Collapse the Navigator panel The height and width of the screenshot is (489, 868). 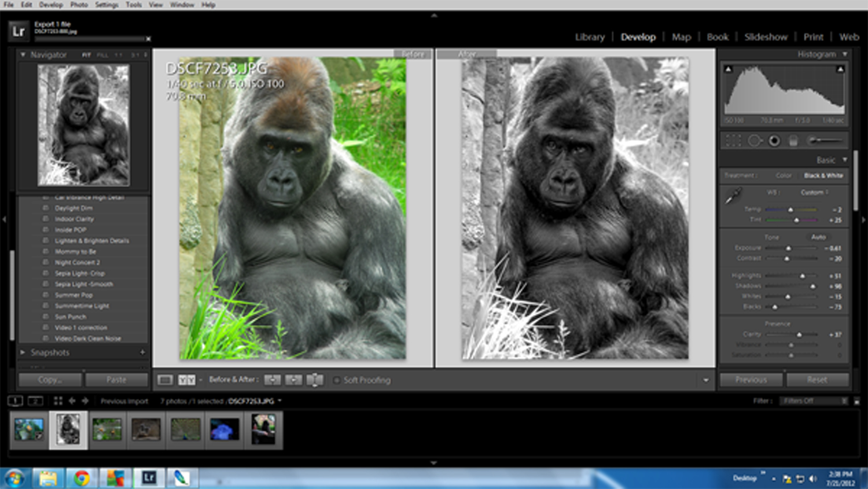(x=23, y=55)
